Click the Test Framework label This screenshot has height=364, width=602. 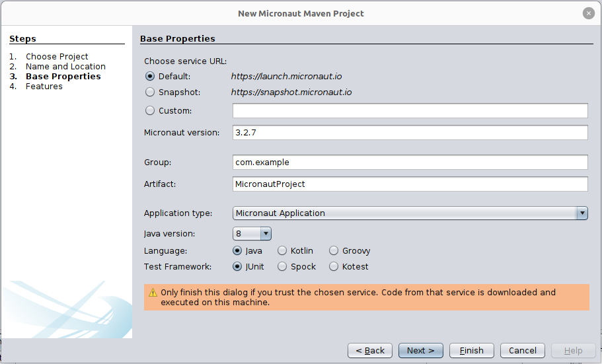pyautogui.click(x=178, y=266)
